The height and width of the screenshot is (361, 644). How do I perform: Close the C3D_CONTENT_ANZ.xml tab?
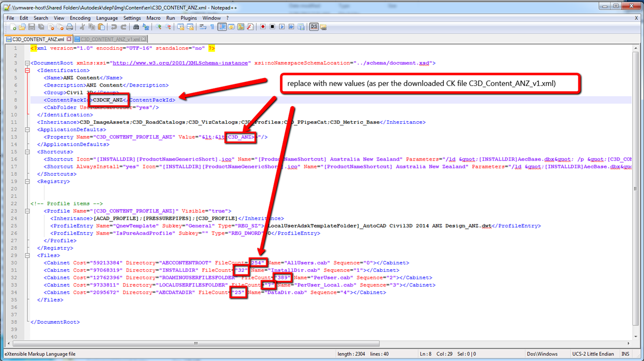(x=69, y=38)
